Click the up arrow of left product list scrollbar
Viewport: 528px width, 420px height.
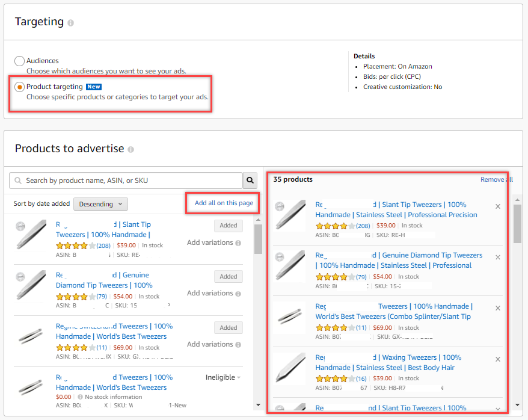(258, 220)
